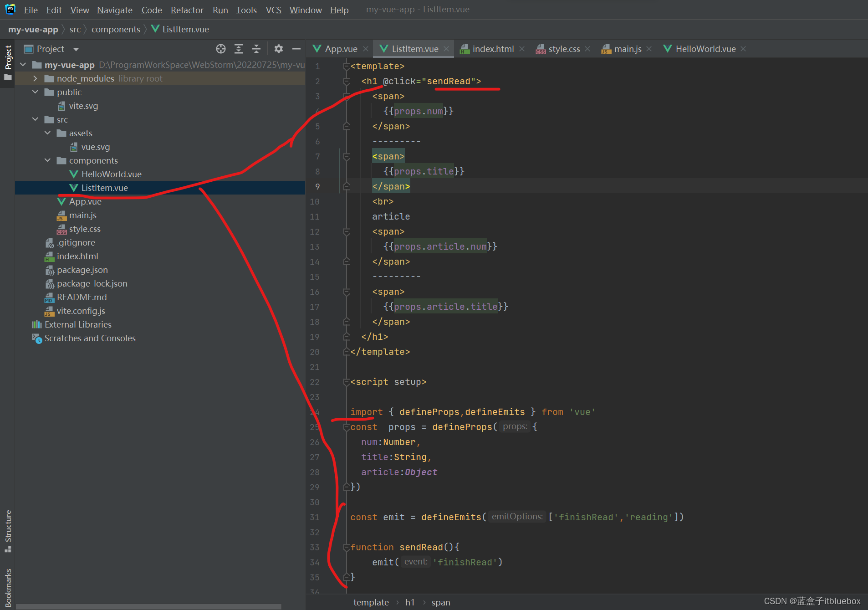868x610 pixels.
Task: Collapse the components folder
Action: click(48, 160)
